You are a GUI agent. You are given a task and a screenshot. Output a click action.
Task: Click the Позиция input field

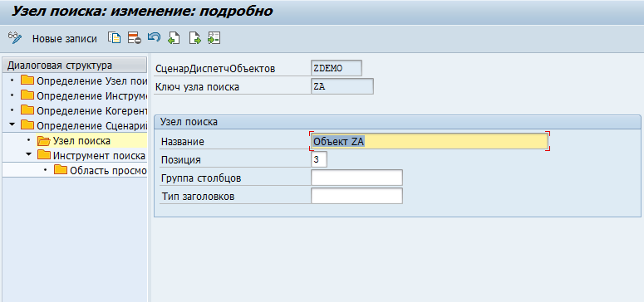[319, 159]
